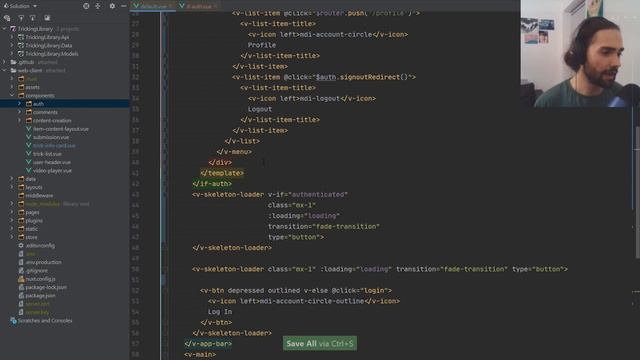Click the webcam video overlay

click(580, 53)
